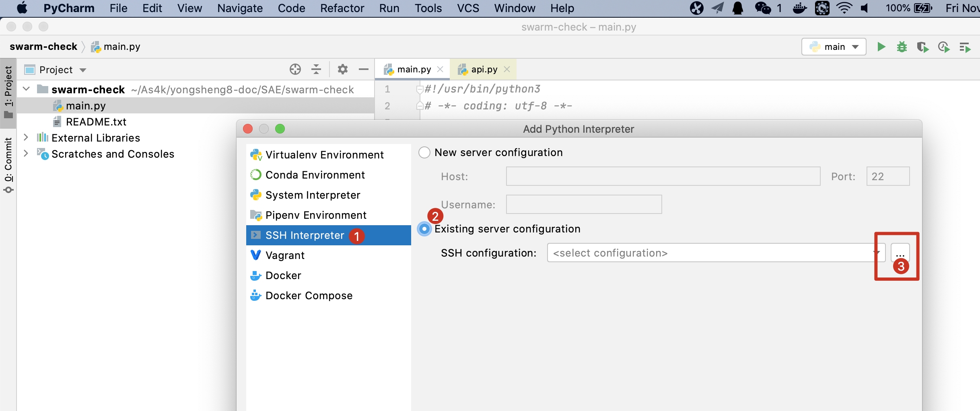Screen dimensions: 980x411
Task: Open the Window menu
Action: (515, 8)
